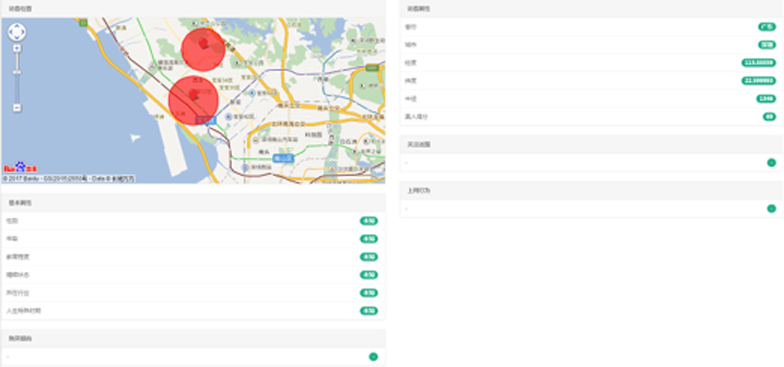Click the 未知 badge on the 性别 row
Viewport: 784px width, 367px height.
(369, 221)
